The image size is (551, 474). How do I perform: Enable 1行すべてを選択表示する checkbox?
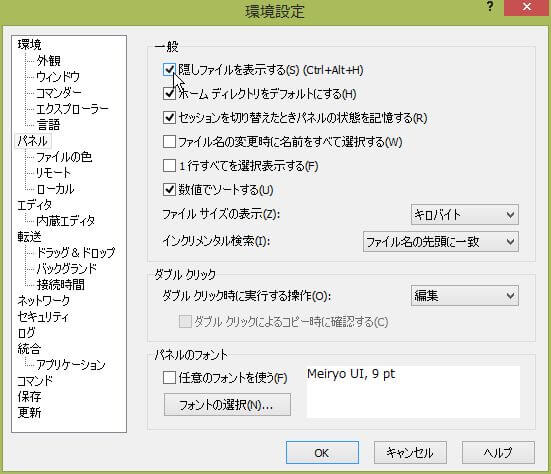tap(169, 165)
